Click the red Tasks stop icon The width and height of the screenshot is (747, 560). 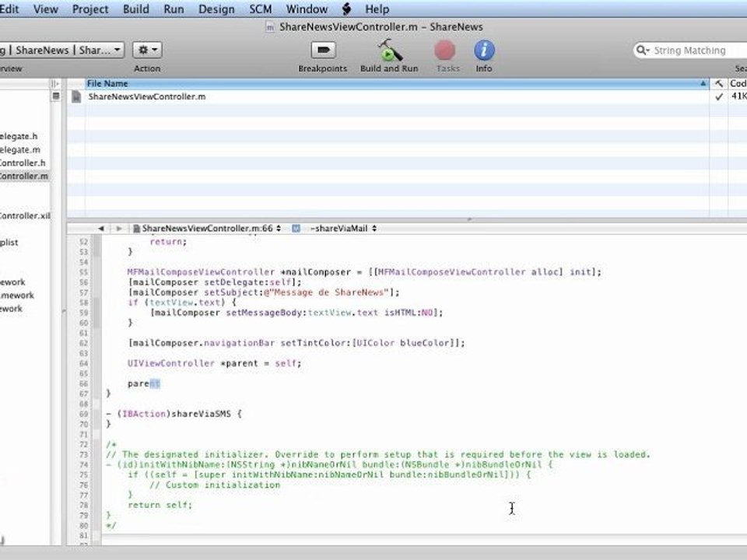click(444, 50)
